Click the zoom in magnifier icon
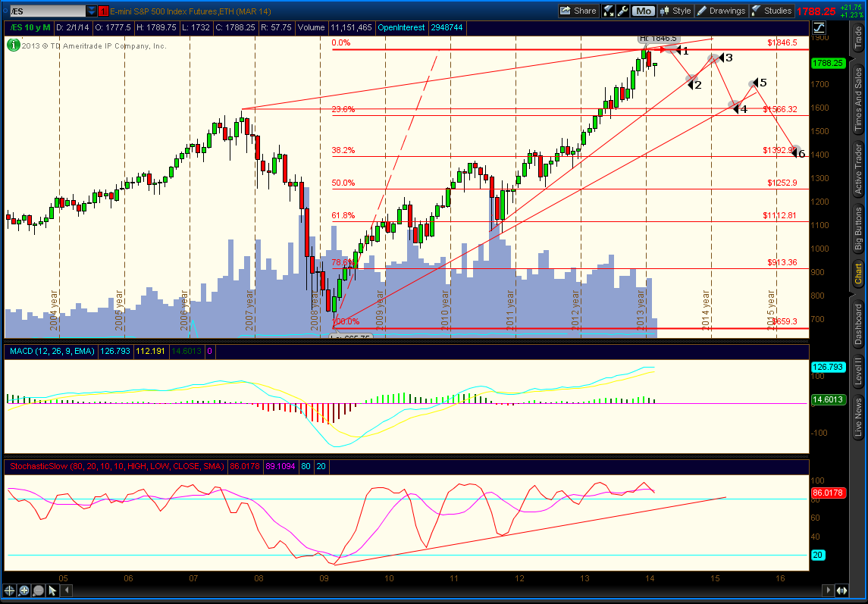Viewport: 868px width, 604px height. 24,590
